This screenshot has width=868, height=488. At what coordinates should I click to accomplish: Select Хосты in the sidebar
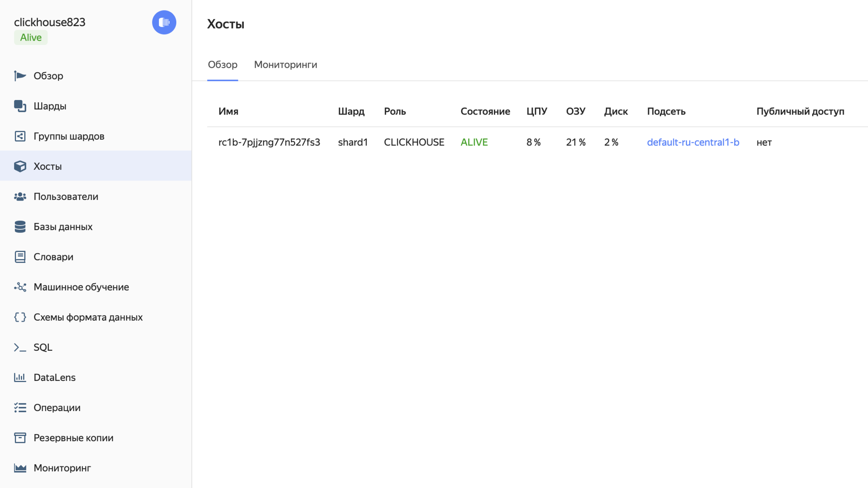[x=96, y=166]
